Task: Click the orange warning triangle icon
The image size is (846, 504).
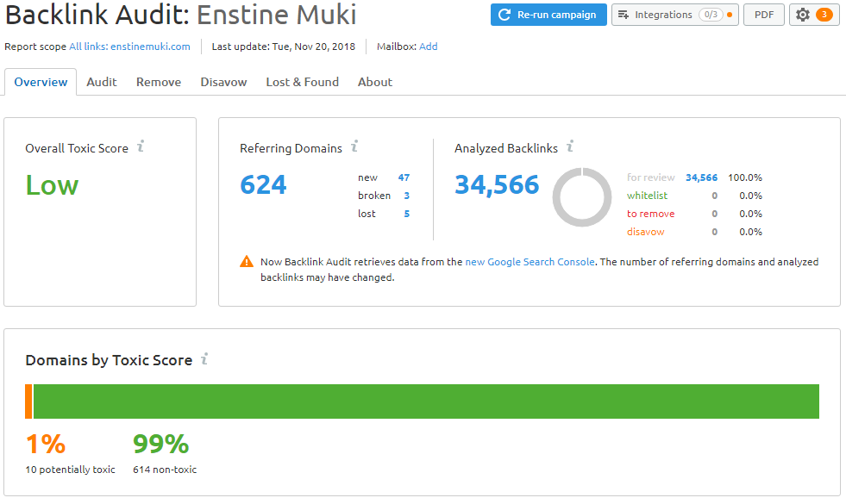Action: 247,261
